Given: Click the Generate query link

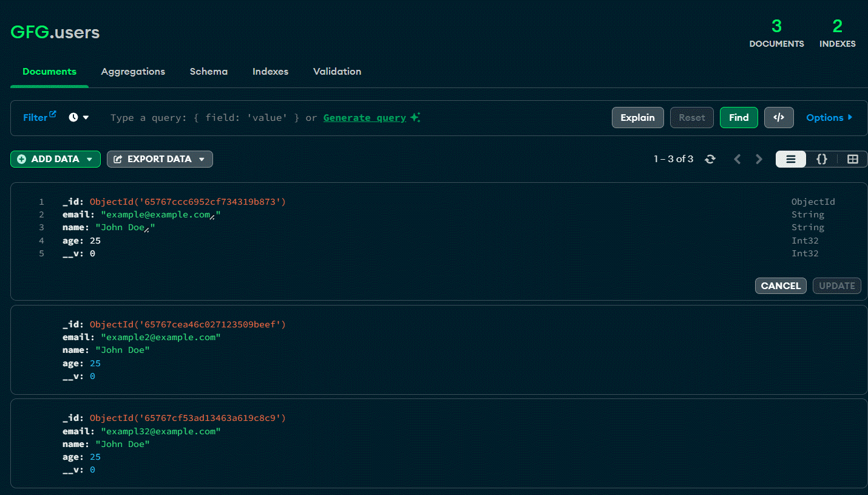Looking at the screenshot, I should (364, 118).
